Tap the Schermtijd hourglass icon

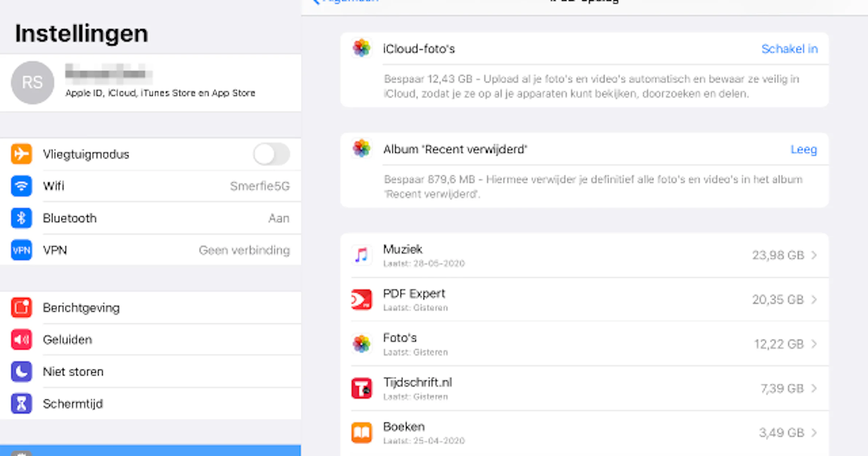pyautogui.click(x=21, y=404)
